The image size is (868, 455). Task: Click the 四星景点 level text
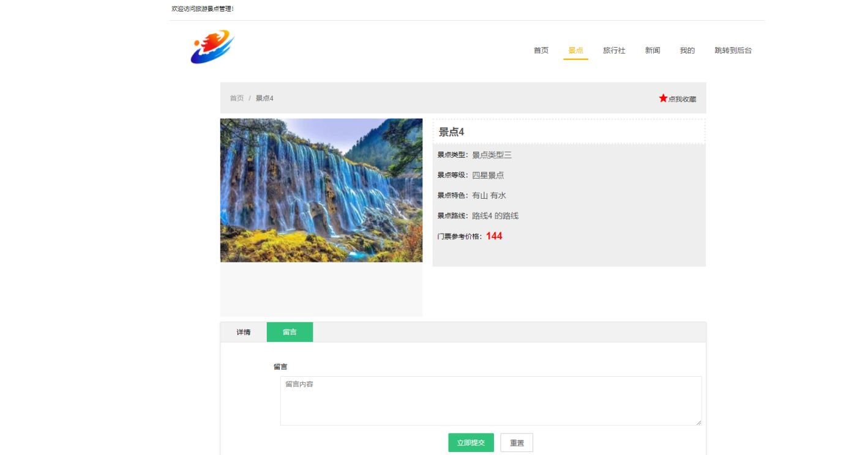[488, 176]
